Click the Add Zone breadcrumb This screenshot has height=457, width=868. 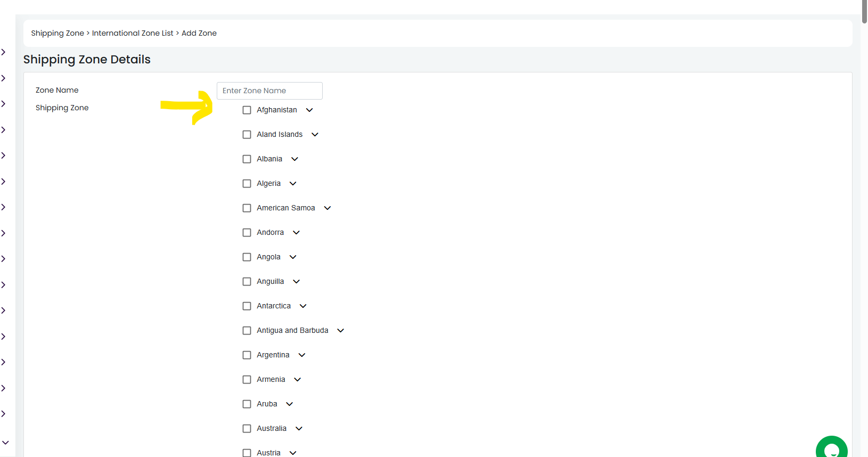(199, 33)
